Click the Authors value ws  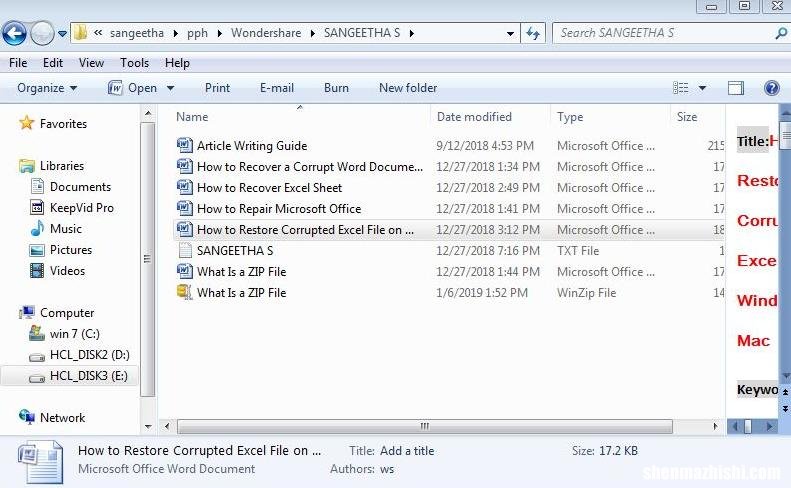tap(387, 469)
